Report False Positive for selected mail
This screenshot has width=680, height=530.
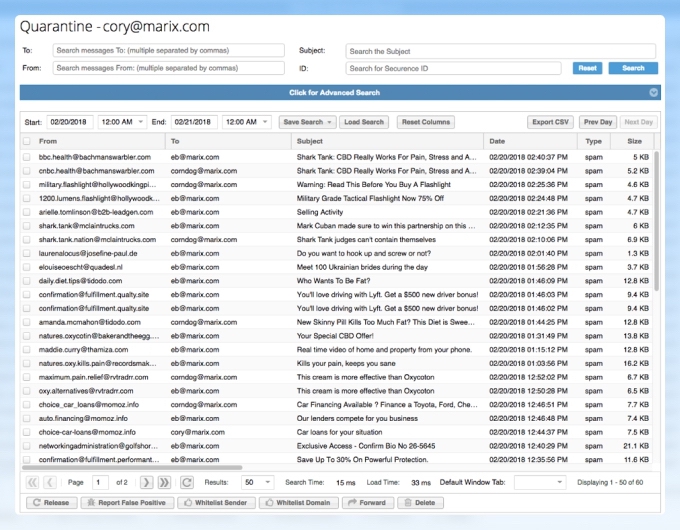pos(127,503)
